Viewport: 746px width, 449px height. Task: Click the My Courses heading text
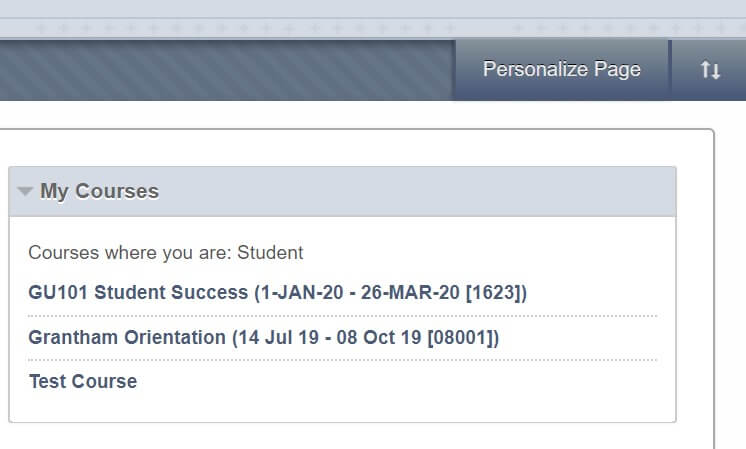[x=99, y=191]
